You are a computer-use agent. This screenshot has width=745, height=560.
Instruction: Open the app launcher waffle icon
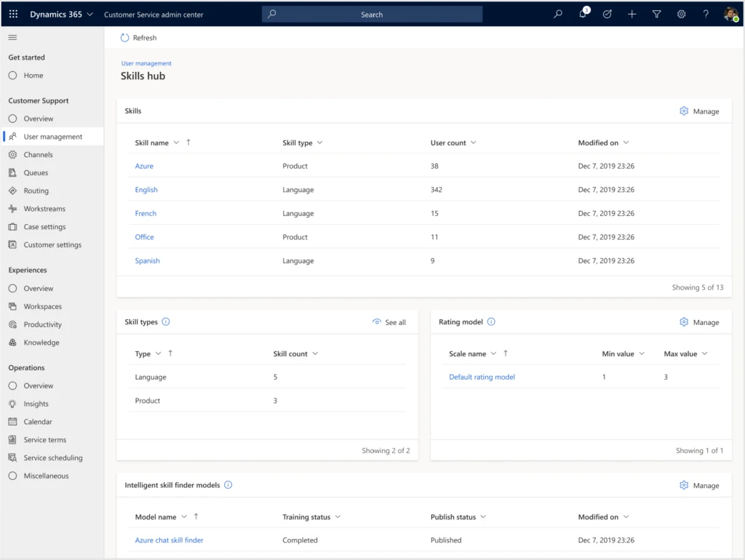point(13,15)
